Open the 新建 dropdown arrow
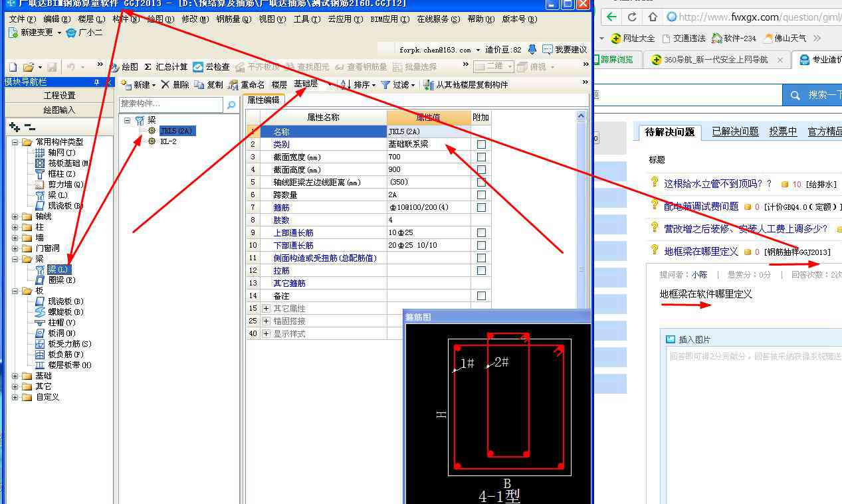This screenshot has width=842, height=504. point(154,86)
